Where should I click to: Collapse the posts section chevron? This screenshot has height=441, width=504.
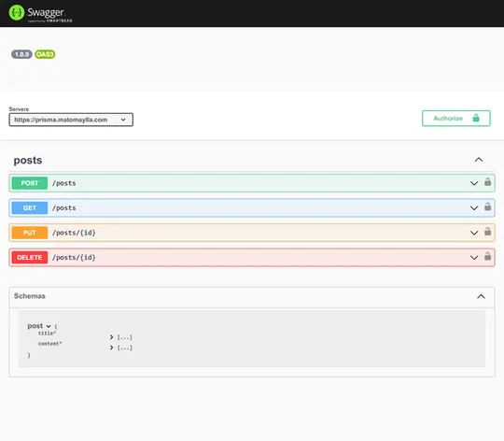click(479, 160)
